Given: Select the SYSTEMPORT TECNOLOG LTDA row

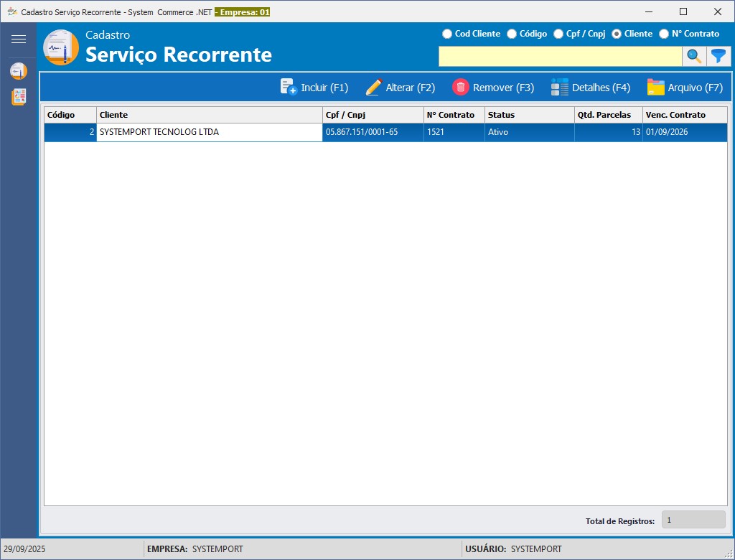Looking at the screenshot, I should click(x=208, y=132).
